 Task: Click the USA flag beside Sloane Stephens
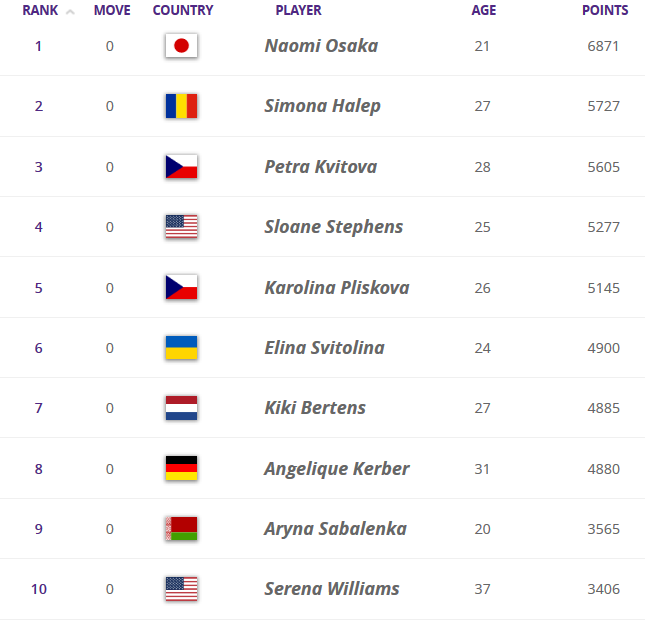[181, 227]
